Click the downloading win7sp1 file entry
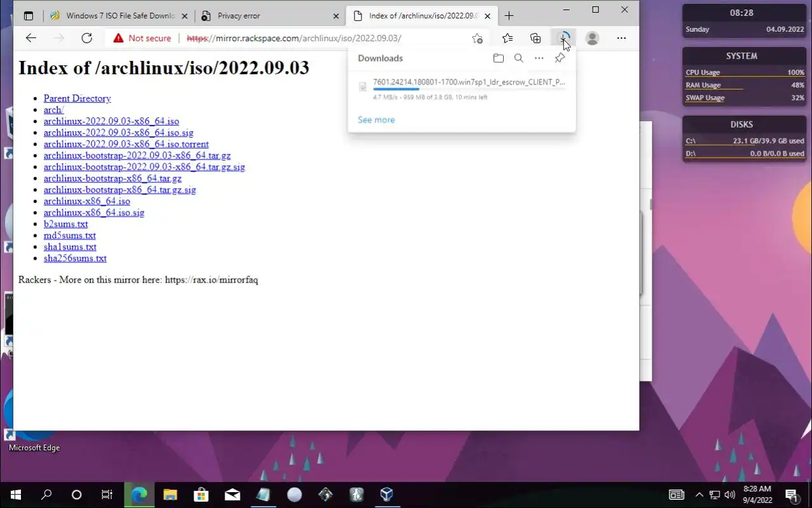Viewport: 812px width, 508px height. 462,89
